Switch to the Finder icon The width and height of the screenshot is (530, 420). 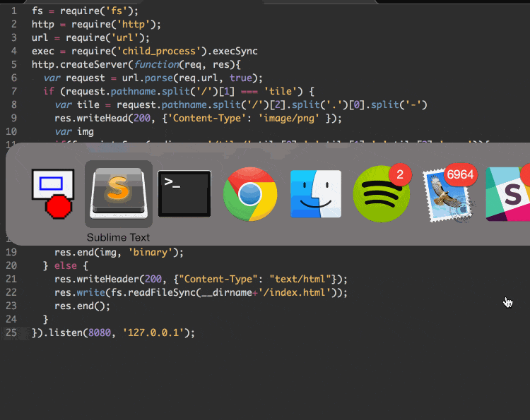316,193
